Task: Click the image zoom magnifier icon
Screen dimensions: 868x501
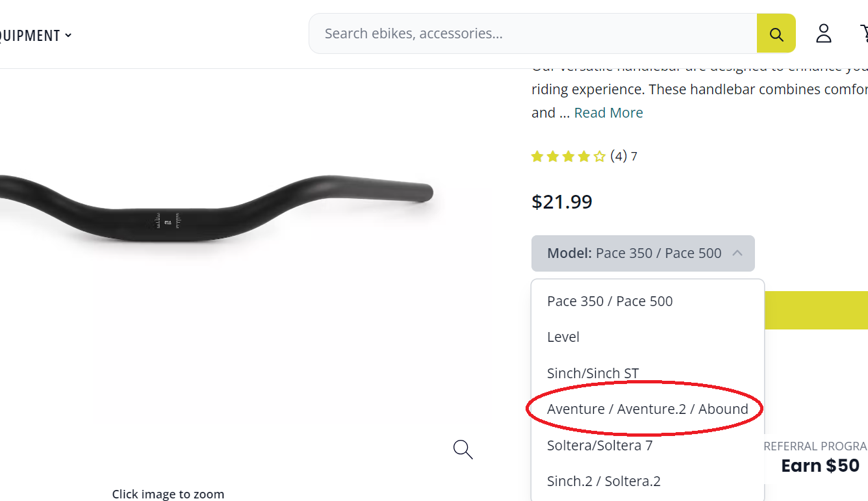Action: click(x=462, y=449)
